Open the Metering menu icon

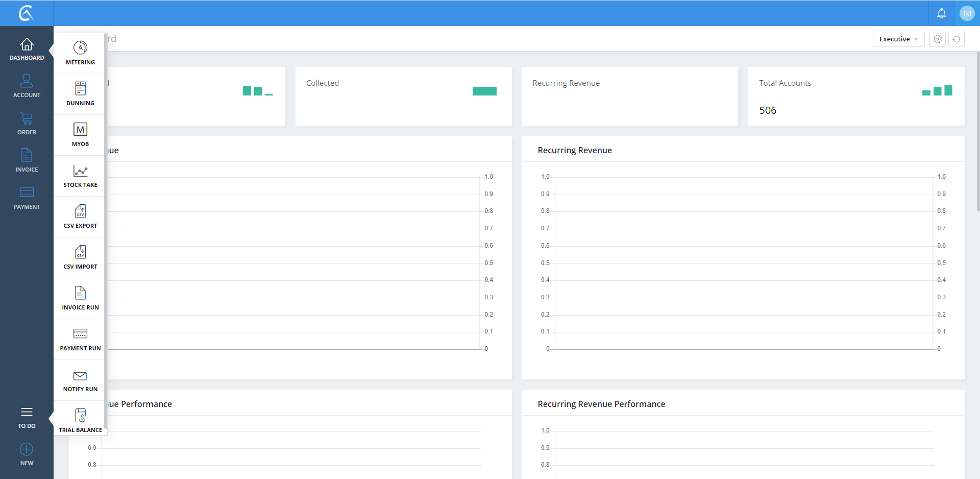(80, 48)
